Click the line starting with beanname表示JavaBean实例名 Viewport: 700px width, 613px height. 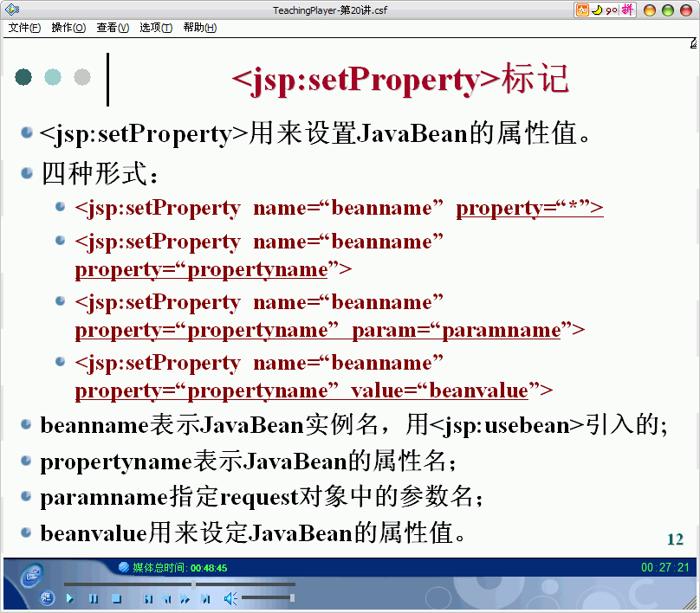[353, 425]
